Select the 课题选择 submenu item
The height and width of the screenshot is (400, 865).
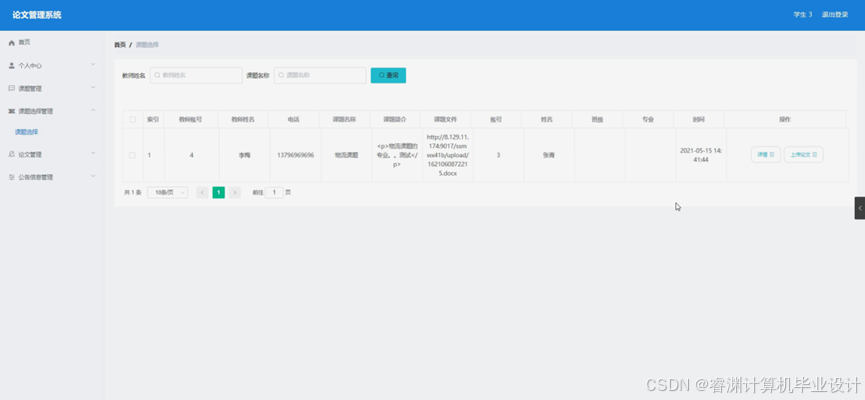[x=26, y=132]
